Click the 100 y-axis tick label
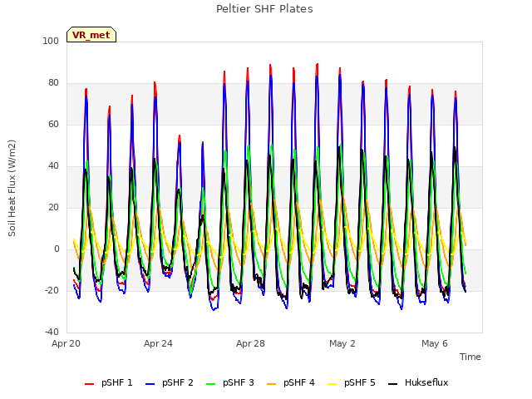Viewport: 532px width, 399px height. pos(51,41)
